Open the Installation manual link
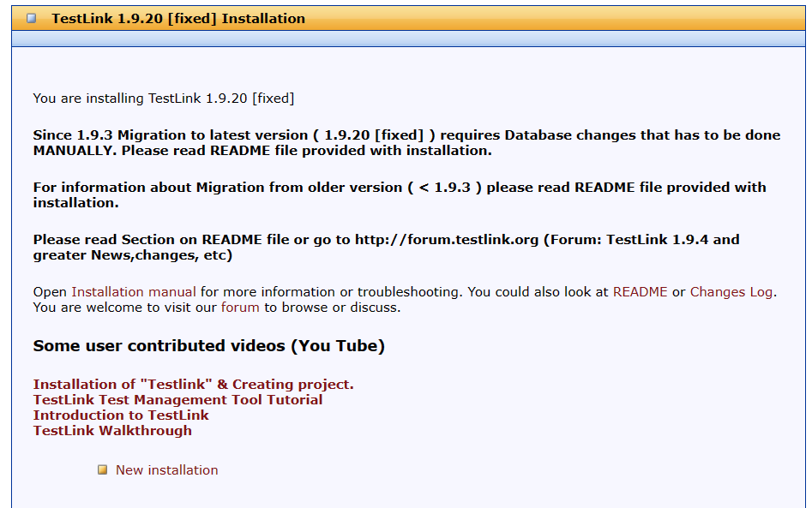812x508 pixels. click(134, 292)
